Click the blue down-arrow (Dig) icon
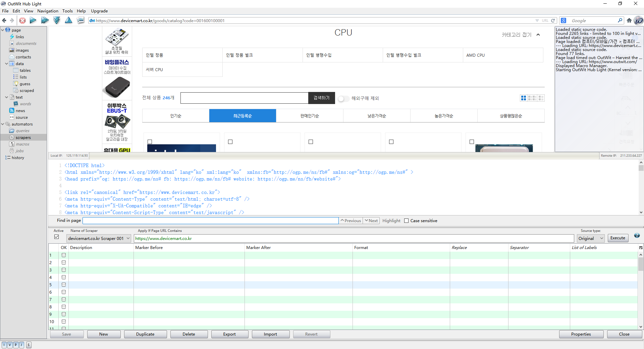 click(57, 20)
